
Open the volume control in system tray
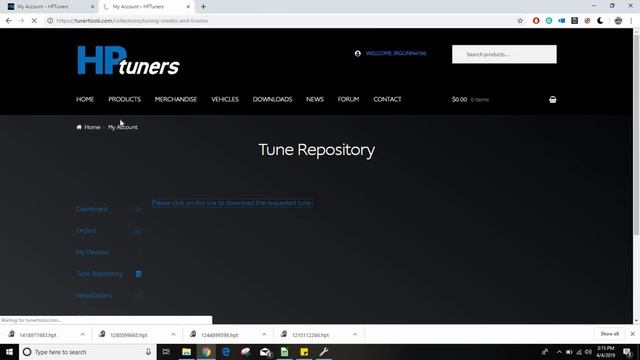click(x=588, y=352)
